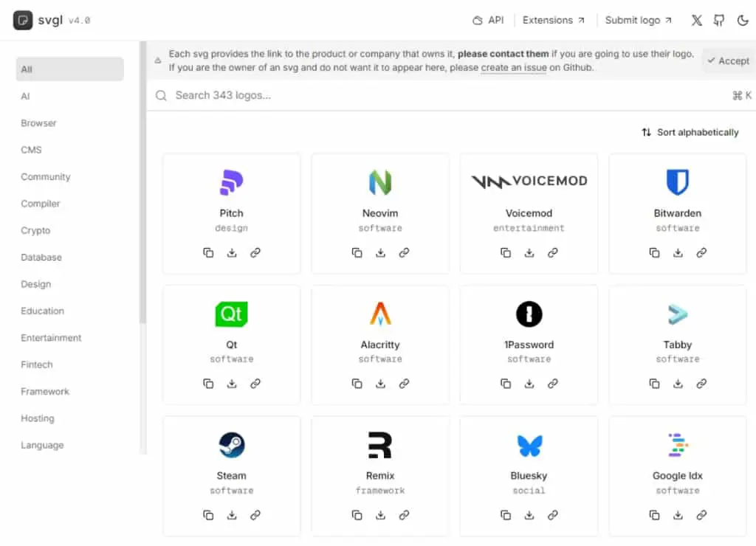This screenshot has width=756, height=546.
Task: Download the Qt logo
Action: pyautogui.click(x=232, y=384)
